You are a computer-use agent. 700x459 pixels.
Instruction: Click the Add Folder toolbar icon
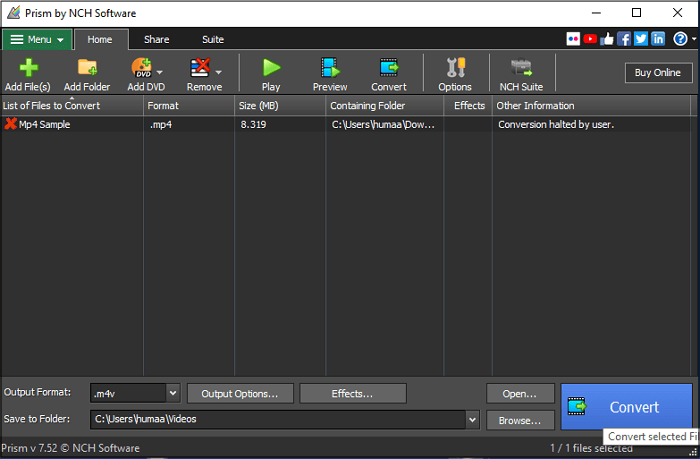click(87, 68)
